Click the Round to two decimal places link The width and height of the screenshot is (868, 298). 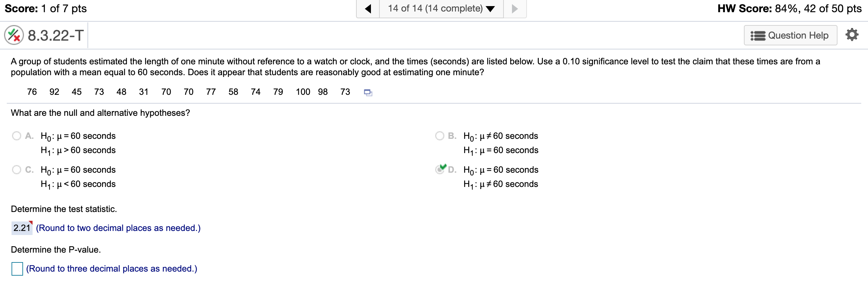pos(119,228)
